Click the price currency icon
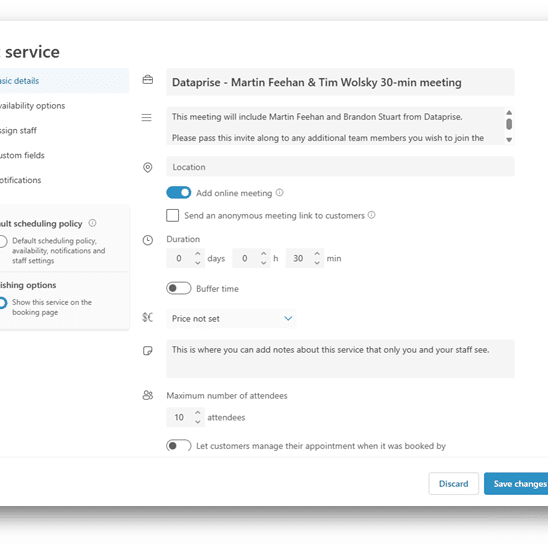Image resolution: width=548 pixels, height=548 pixels. pyautogui.click(x=147, y=317)
